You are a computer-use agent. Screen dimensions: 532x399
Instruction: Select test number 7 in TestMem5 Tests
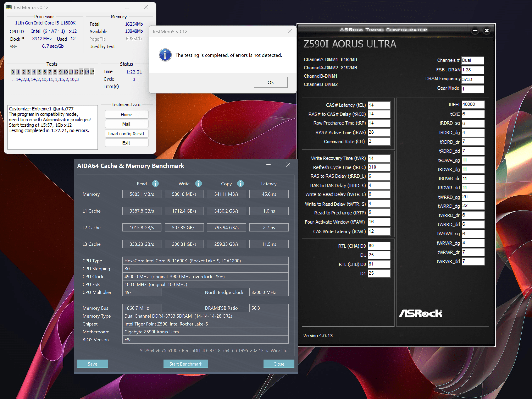[50, 72]
